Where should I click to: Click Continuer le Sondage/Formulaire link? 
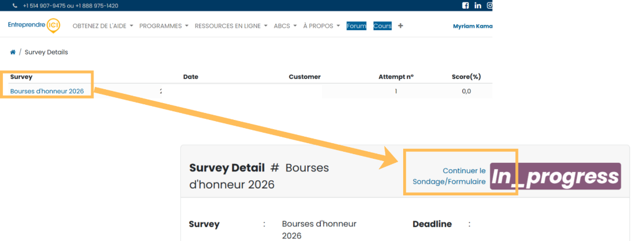click(x=449, y=176)
